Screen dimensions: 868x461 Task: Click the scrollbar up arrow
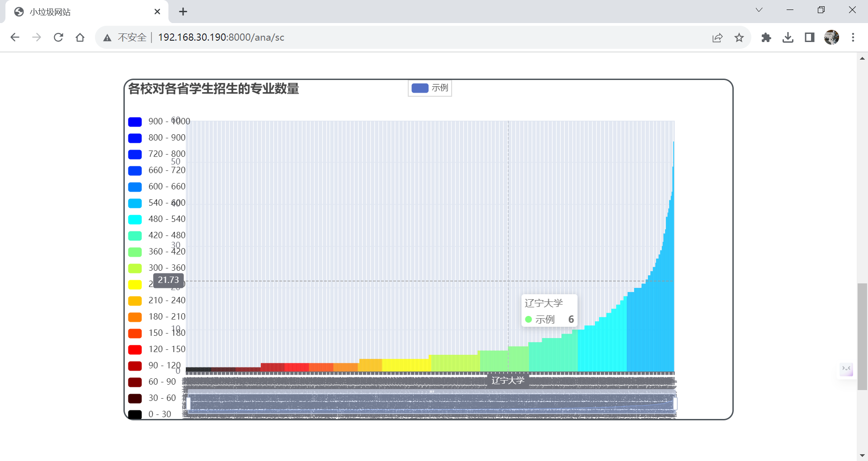click(x=862, y=58)
